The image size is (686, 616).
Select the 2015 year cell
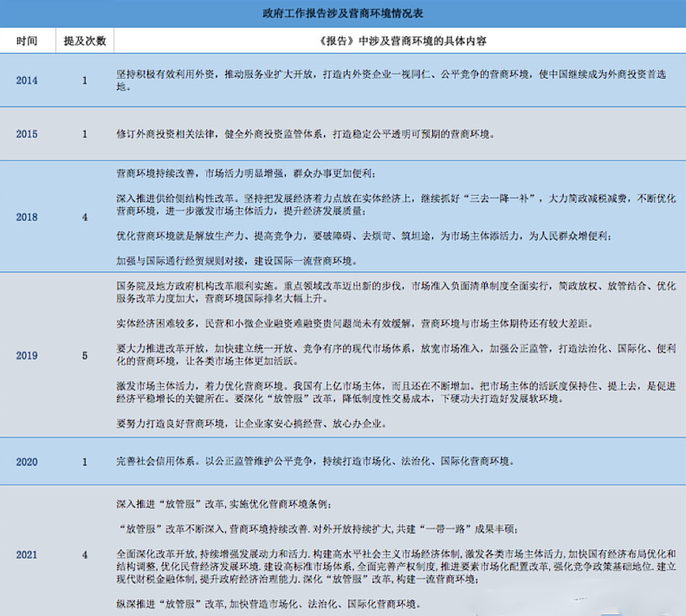coord(27,134)
